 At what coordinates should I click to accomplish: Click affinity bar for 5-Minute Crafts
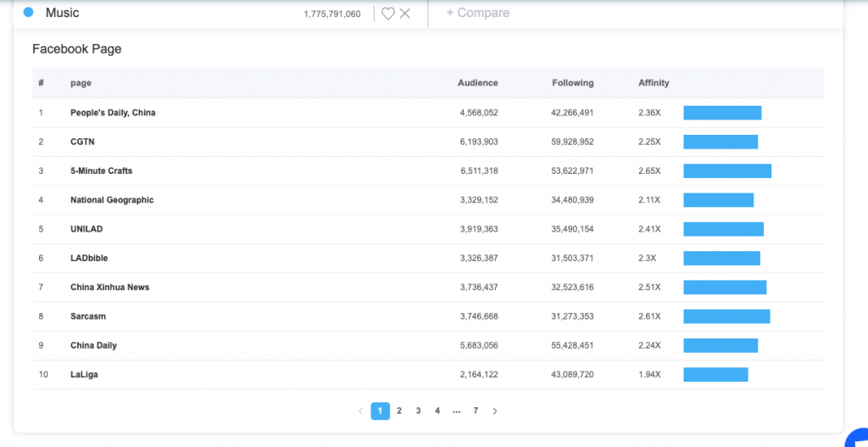click(x=727, y=170)
